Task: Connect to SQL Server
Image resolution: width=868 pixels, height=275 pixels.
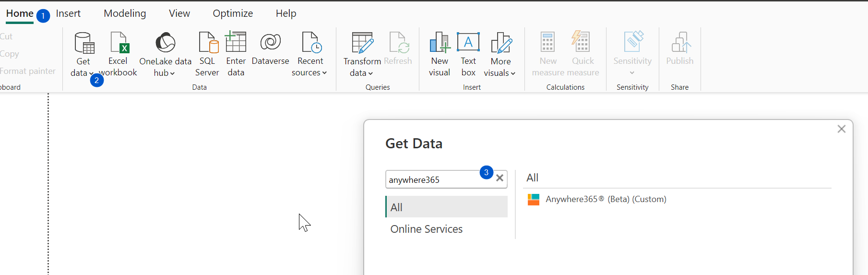Action: click(x=207, y=54)
